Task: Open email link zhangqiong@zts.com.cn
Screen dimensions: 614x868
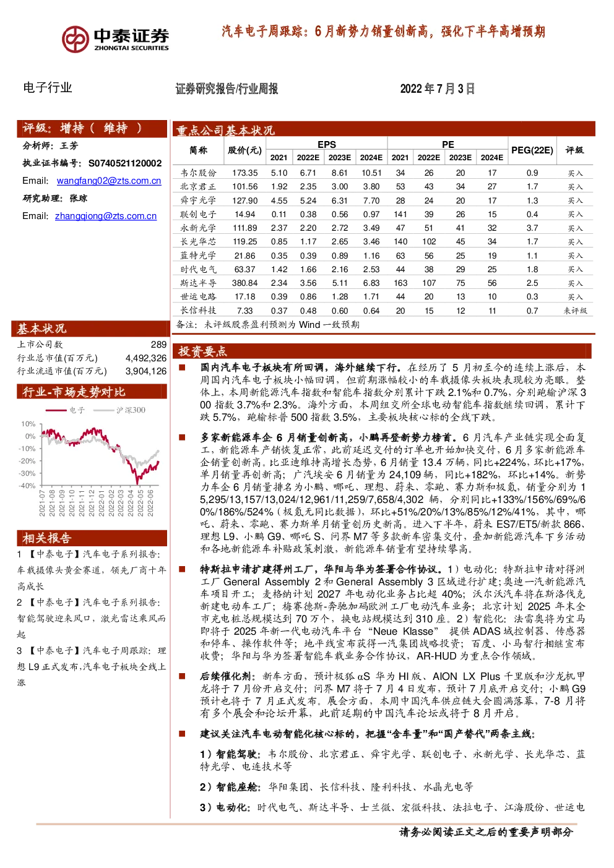Action: click(x=106, y=216)
